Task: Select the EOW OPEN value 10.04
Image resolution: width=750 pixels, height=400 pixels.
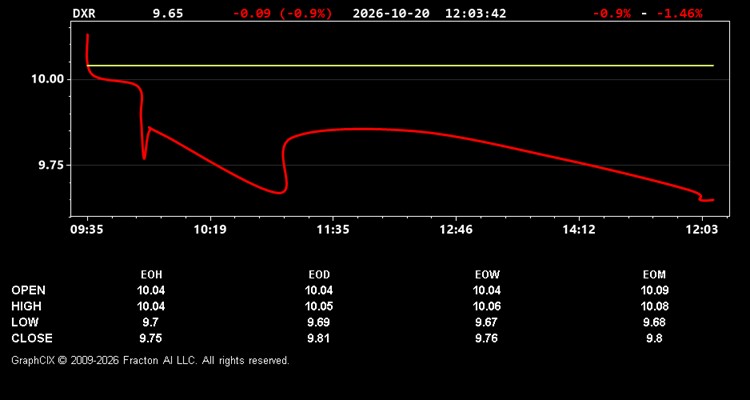Action: [487, 290]
